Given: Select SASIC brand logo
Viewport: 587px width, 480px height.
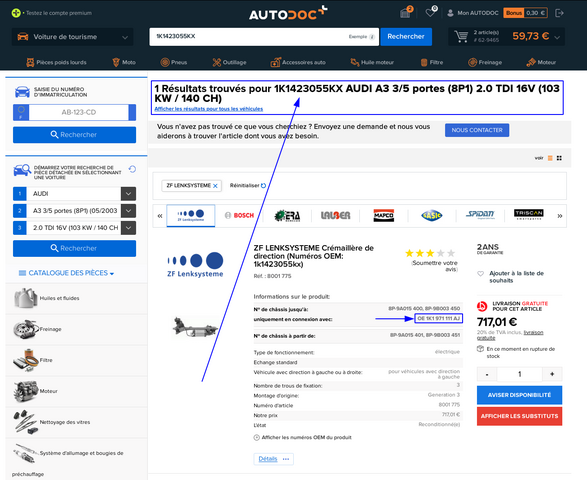Looking at the screenshot, I should [432, 216].
